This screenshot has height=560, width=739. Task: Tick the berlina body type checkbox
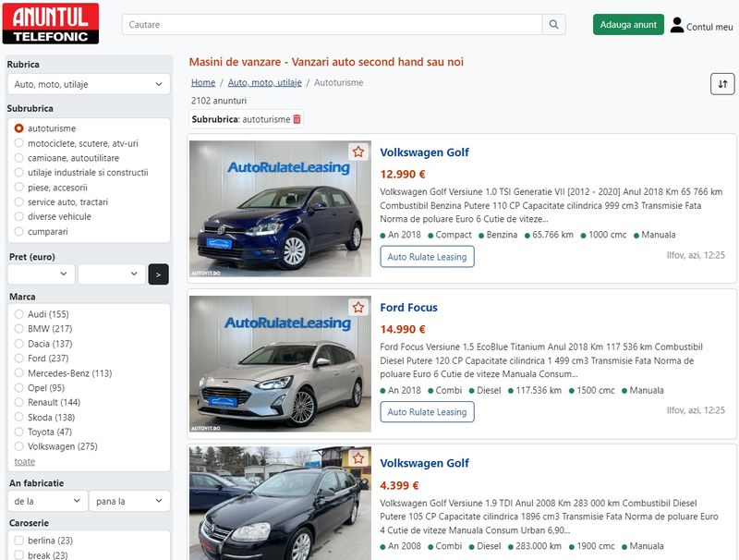tap(19, 541)
